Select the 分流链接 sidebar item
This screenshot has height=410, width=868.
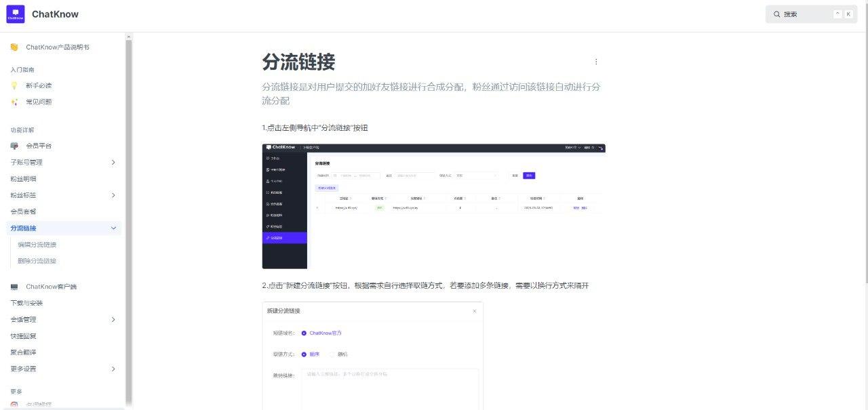(64, 228)
